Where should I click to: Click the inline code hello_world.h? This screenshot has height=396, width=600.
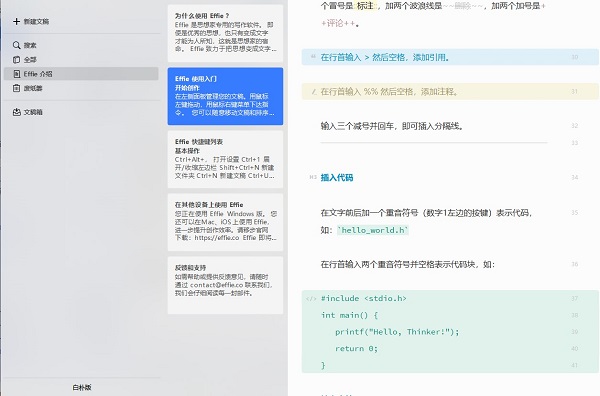coord(373,230)
